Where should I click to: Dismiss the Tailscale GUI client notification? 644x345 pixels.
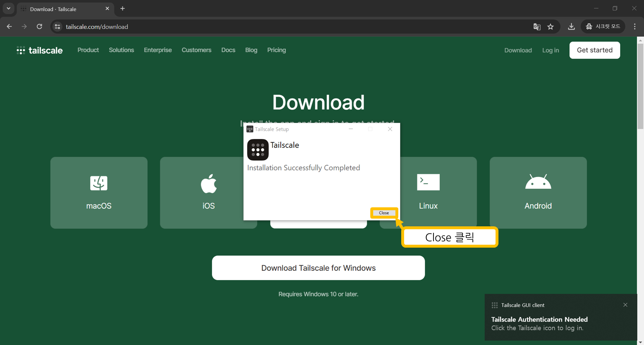[625, 305]
